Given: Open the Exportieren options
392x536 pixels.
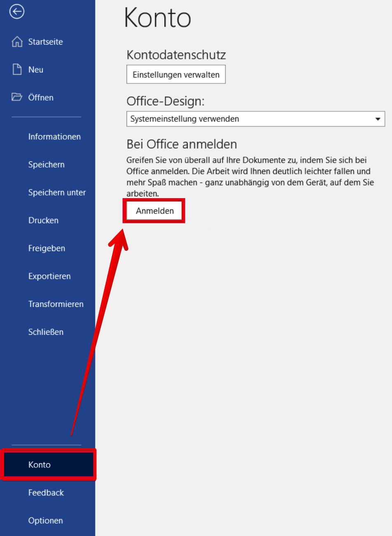Looking at the screenshot, I should (x=49, y=276).
